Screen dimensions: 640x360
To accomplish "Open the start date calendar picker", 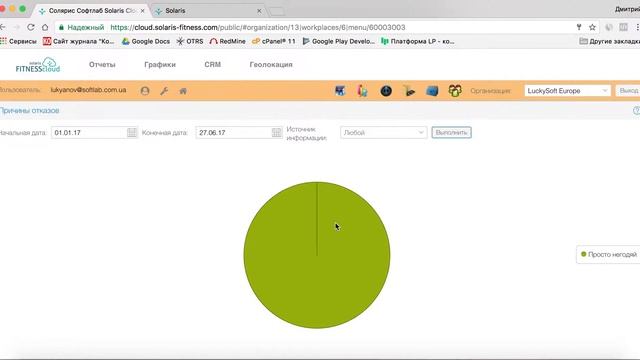I will coord(131,133).
